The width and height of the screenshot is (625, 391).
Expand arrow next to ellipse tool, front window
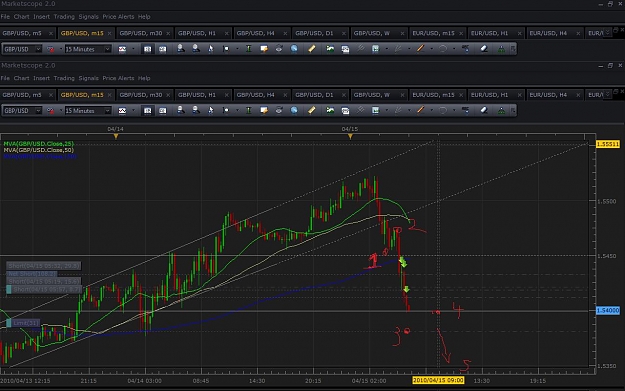point(454,110)
